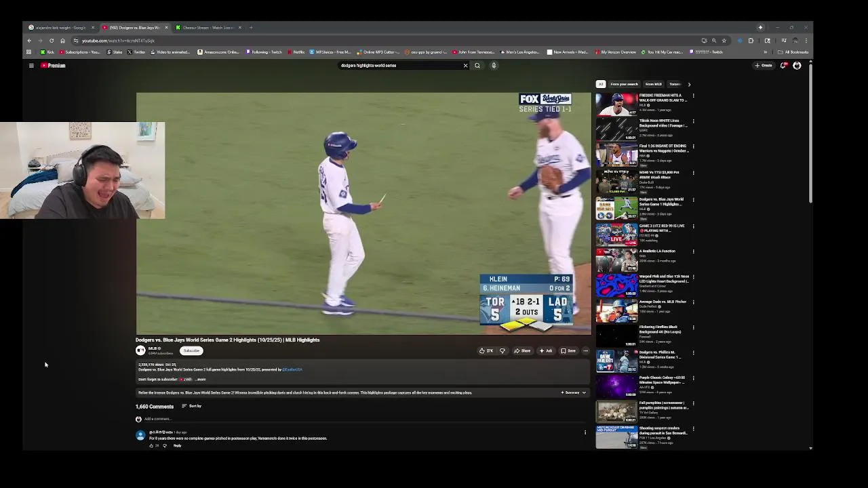Screen dimensions: 868x488
Task: Open the Kick bookmark
Action: (47, 52)
